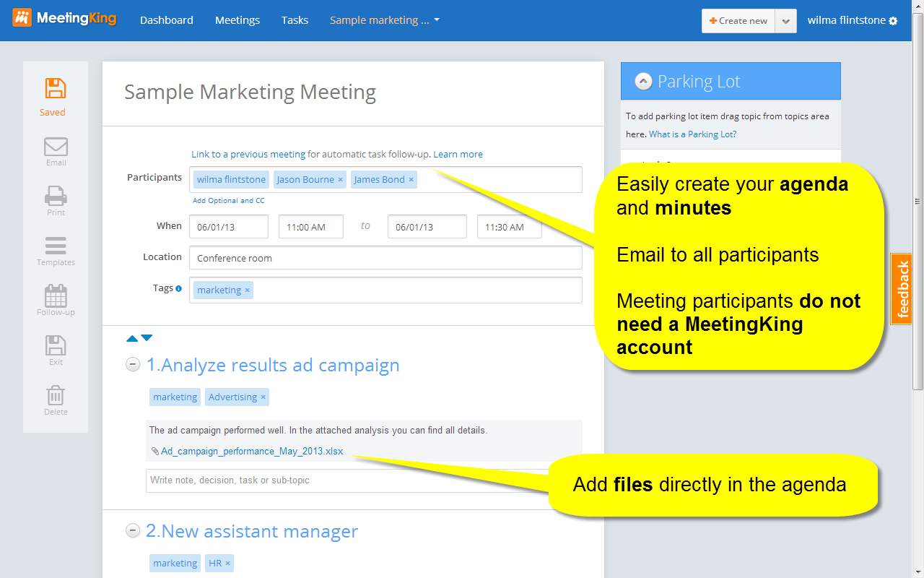This screenshot has width=924, height=578.
Task: Click the info icon next to Tags
Action: click(x=178, y=288)
